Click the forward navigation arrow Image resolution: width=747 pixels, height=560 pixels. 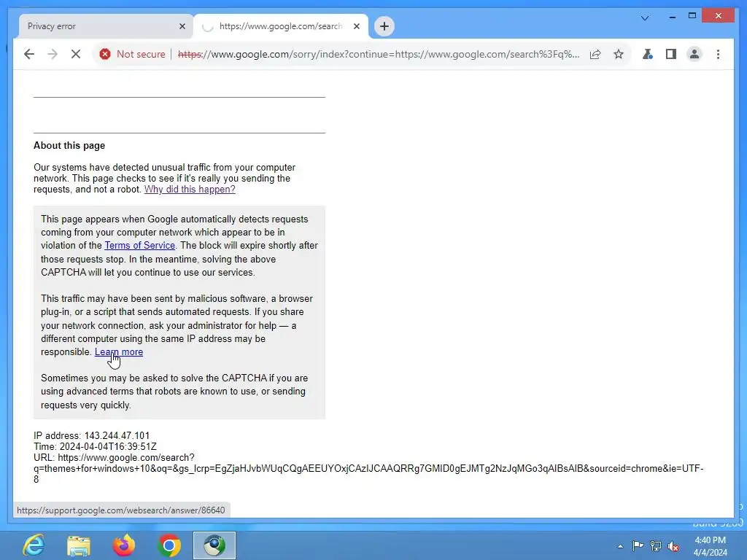pos(53,54)
